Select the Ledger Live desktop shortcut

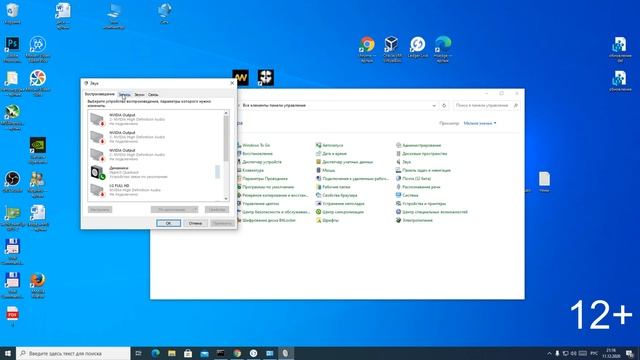[x=418, y=47]
